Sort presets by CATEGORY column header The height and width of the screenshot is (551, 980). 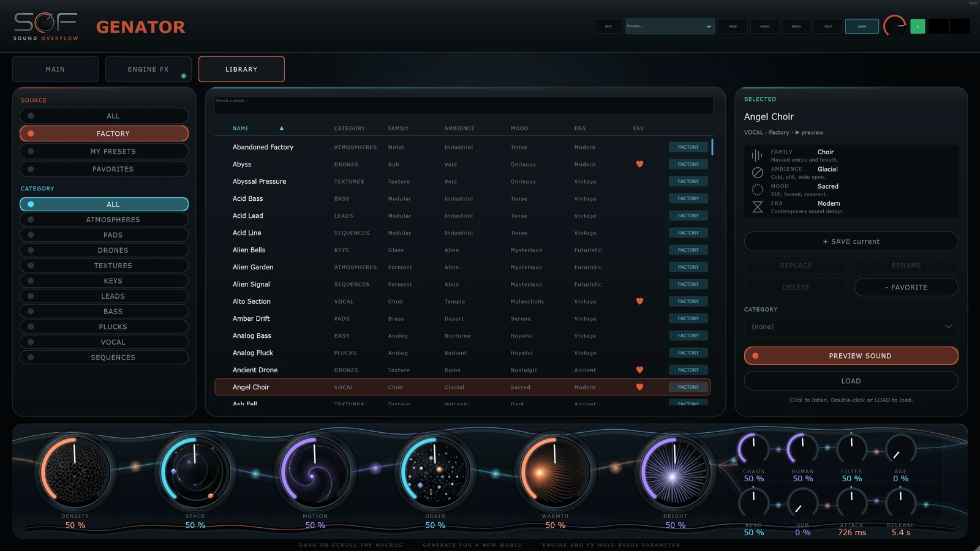click(350, 129)
